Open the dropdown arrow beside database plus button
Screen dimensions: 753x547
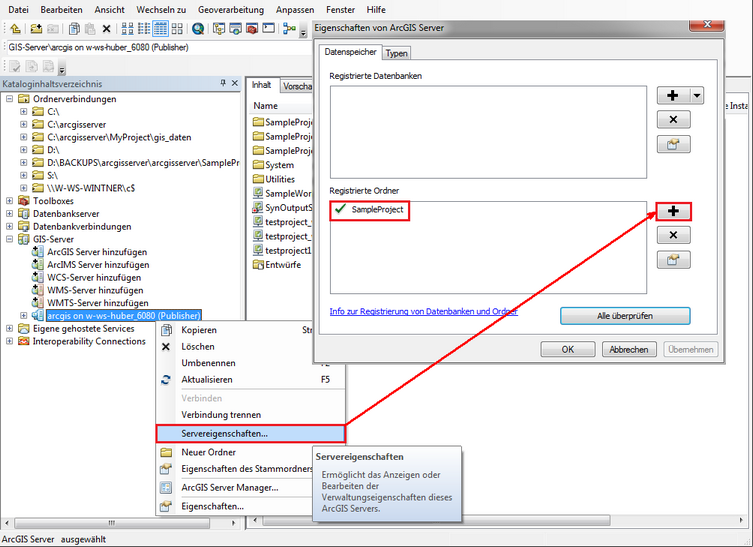[x=697, y=95]
